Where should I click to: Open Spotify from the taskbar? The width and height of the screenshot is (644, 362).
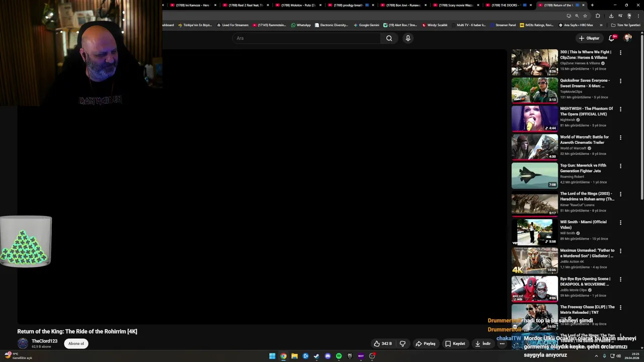pos(339,356)
